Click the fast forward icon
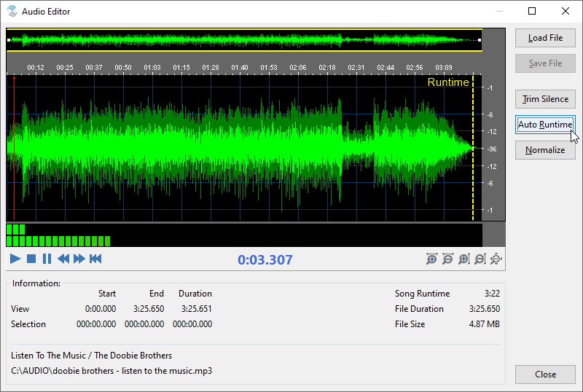583x392 pixels. tap(79, 259)
